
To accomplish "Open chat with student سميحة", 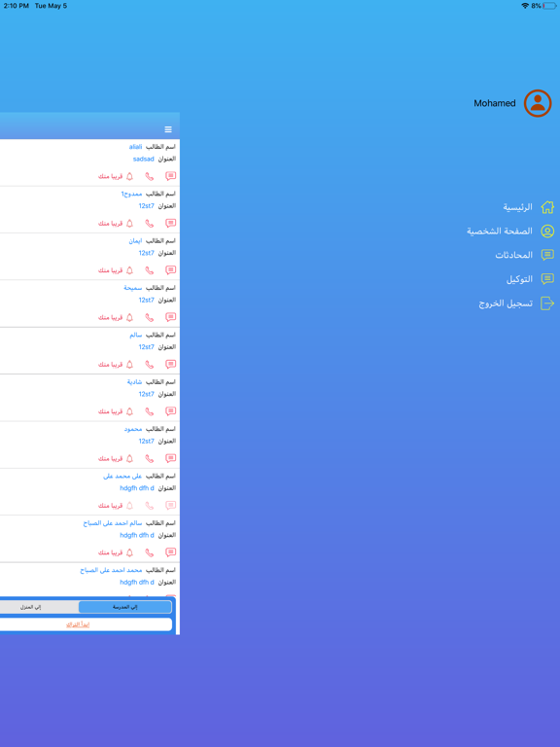I will pos(170,317).
